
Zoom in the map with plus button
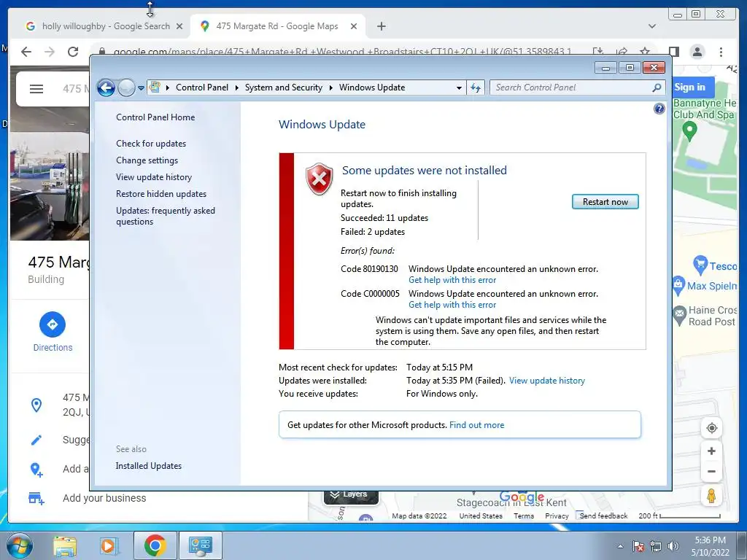(711, 451)
